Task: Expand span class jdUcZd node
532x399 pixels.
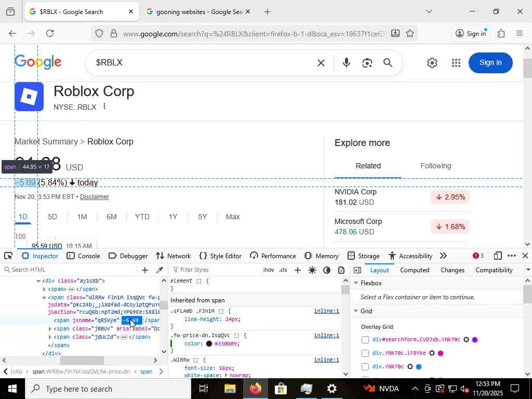Action: [50, 337]
